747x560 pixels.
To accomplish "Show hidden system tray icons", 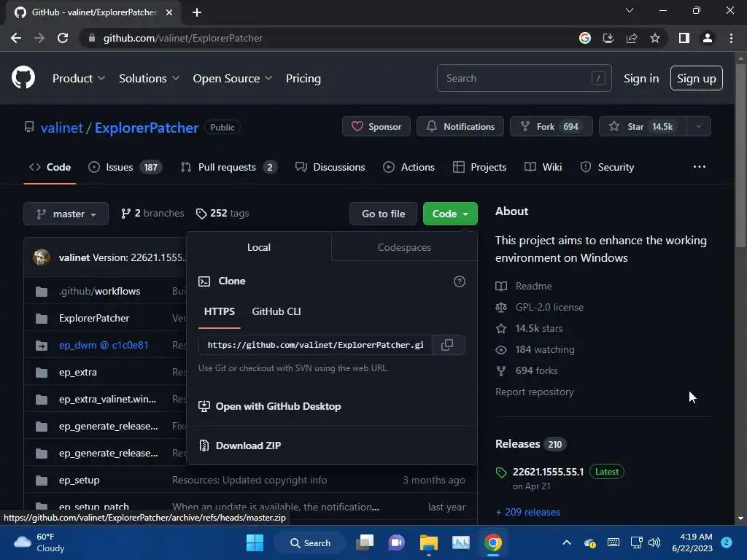I will [566, 542].
